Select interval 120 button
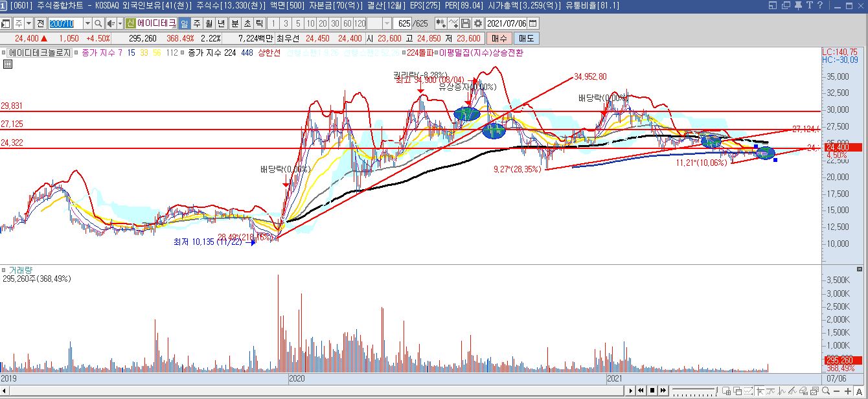868x399 pixels. click(x=360, y=23)
